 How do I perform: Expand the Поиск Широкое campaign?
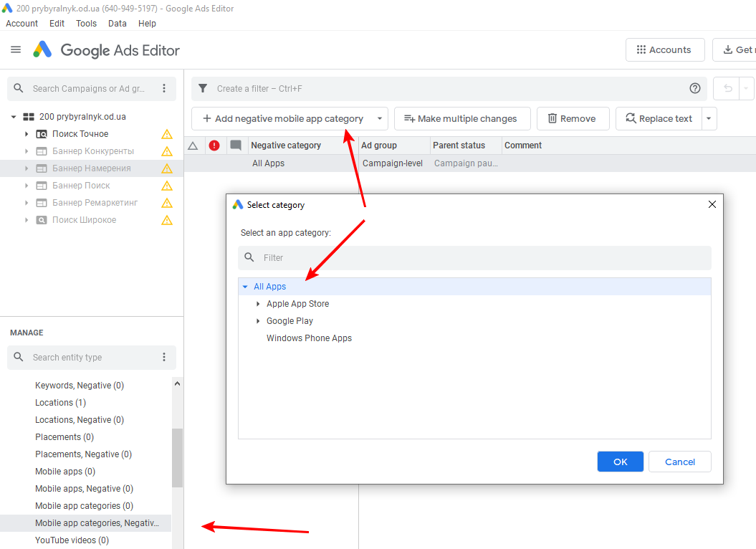click(27, 220)
